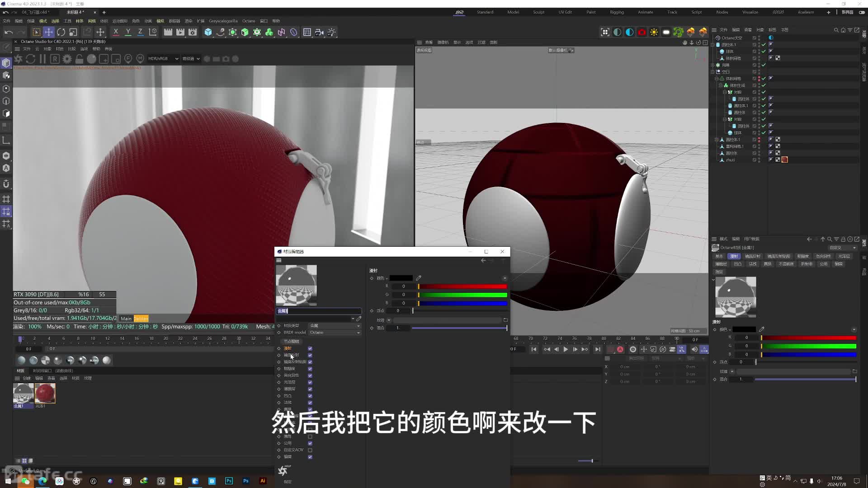Click the blue cube primitive icon
Viewport: 868px width, 488px height.
208,32
